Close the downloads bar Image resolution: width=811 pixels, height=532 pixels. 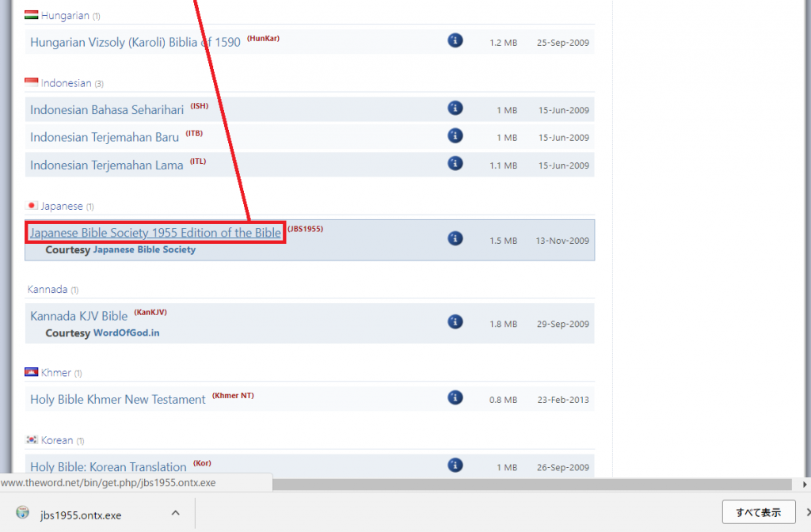[x=807, y=512]
